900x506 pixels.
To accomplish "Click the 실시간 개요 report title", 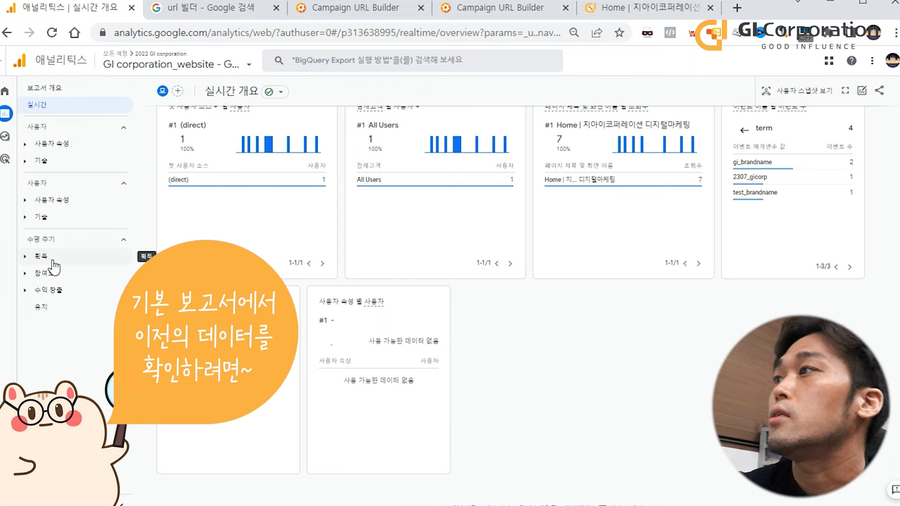I will tap(231, 91).
